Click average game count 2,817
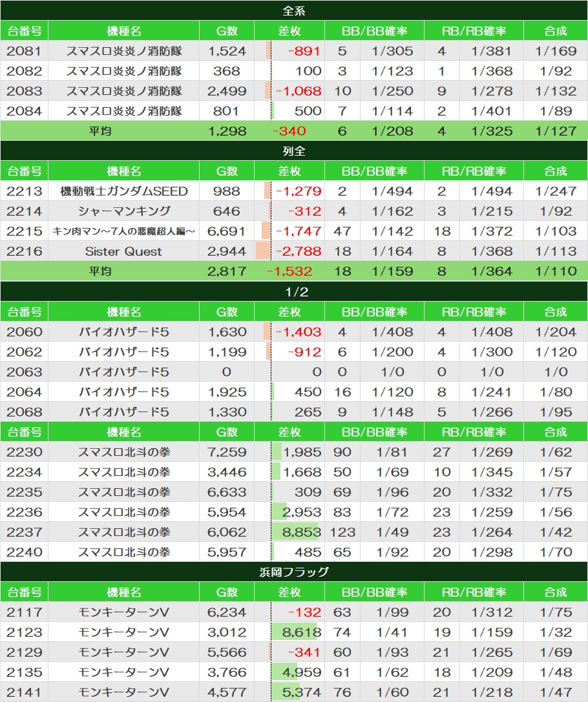Screen dimensions: 588x702 click(x=227, y=271)
